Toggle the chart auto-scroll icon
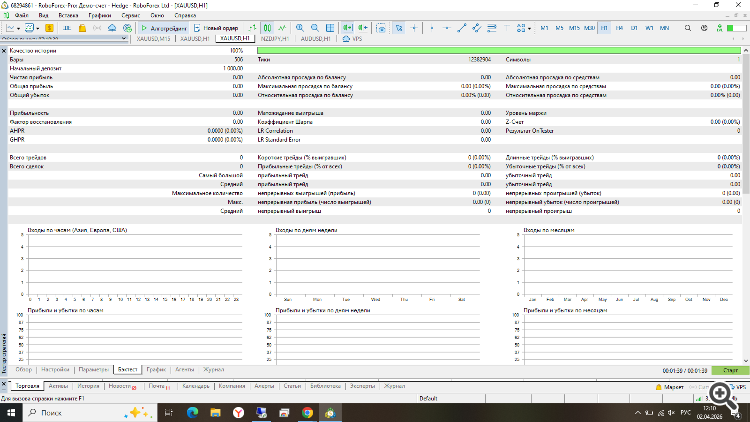750x422 pixels. (x=347, y=28)
